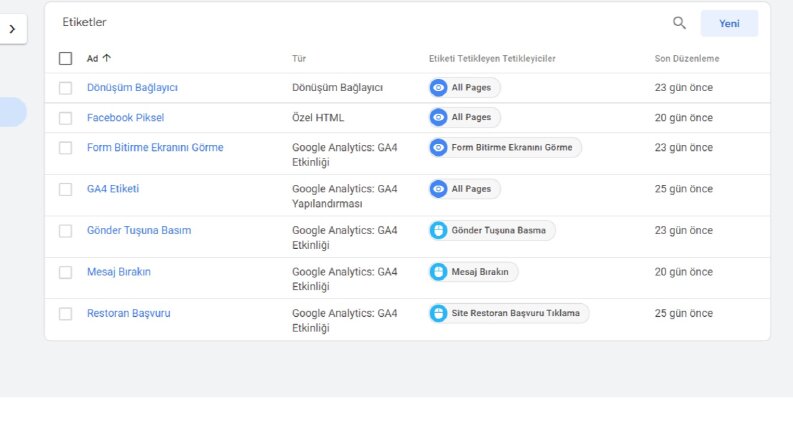The image size is (793, 446).
Task: Open the Restoran Başvuru tag link
Action: pos(128,313)
